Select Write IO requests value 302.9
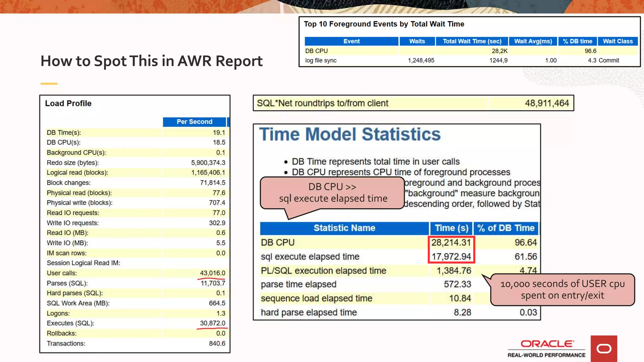The width and height of the screenshot is (644, 362). pos(217,223)
